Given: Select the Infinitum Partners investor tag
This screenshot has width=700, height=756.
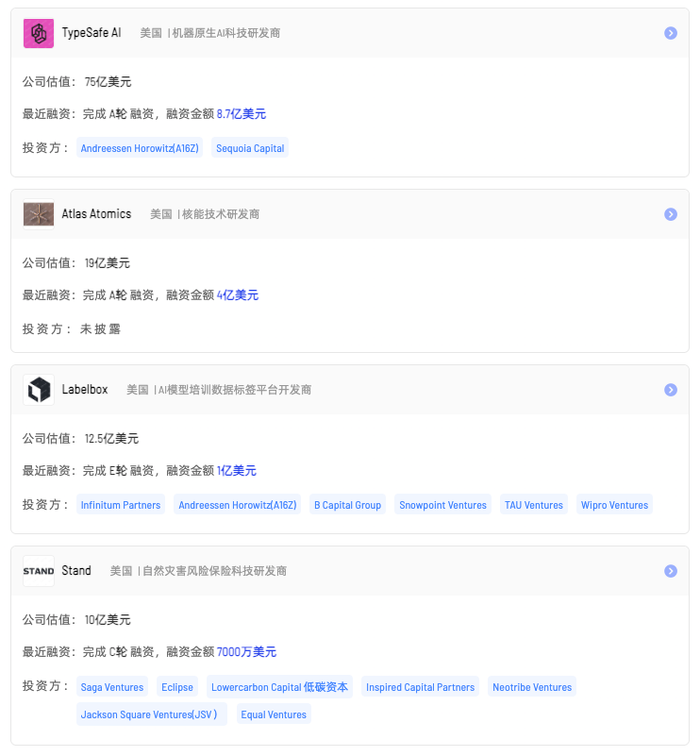Looking at the screenshot, I should 121,505.
